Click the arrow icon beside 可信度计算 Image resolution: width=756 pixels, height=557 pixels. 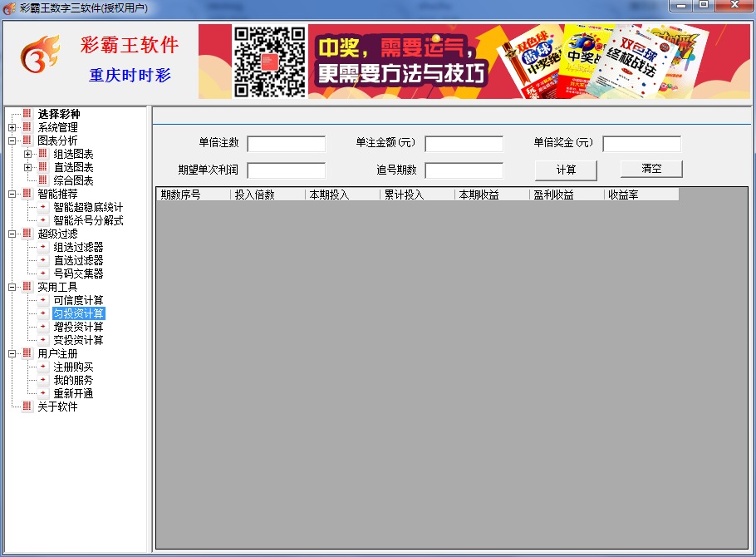(43, 300)
